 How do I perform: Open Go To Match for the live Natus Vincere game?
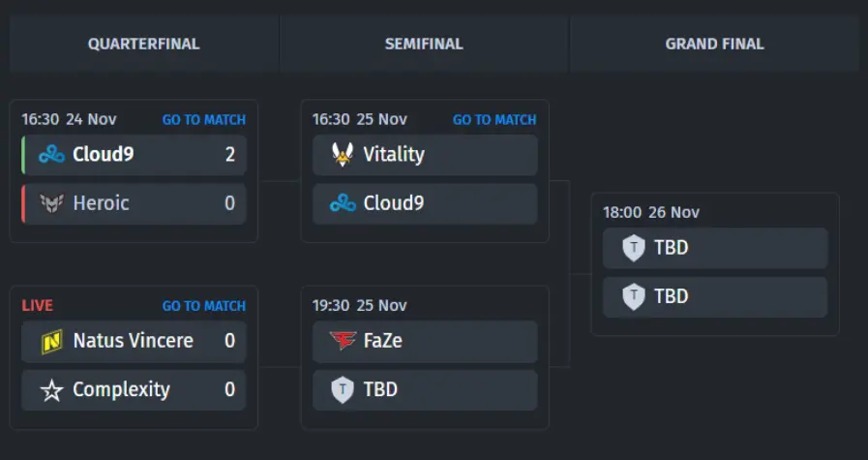[204, 306]
